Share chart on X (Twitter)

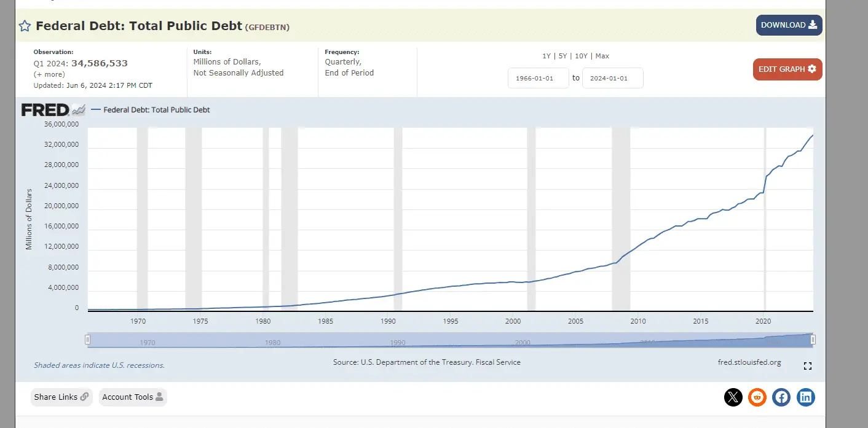tap(733, 397)
